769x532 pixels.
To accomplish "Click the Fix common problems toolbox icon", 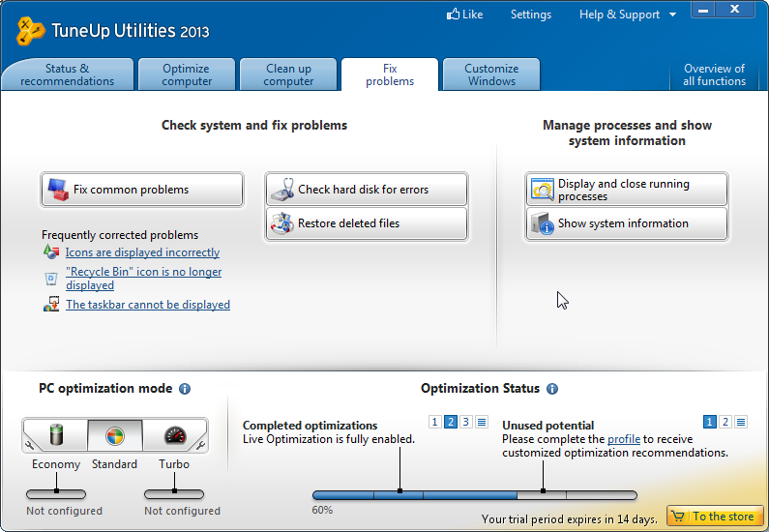I will tap(58, 190).
